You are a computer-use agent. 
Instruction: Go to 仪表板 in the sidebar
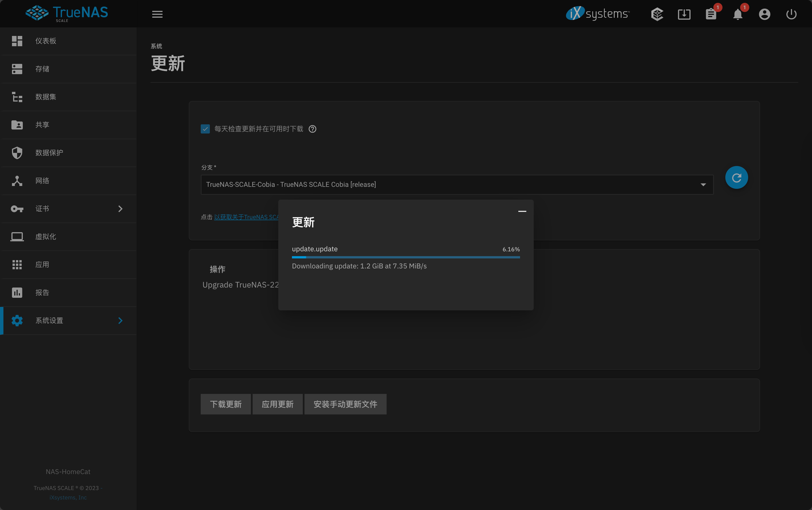tap(46, 41)
